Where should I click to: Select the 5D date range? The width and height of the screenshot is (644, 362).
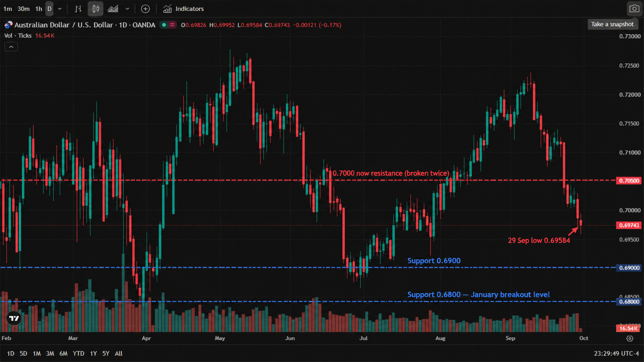pos(23,354)
